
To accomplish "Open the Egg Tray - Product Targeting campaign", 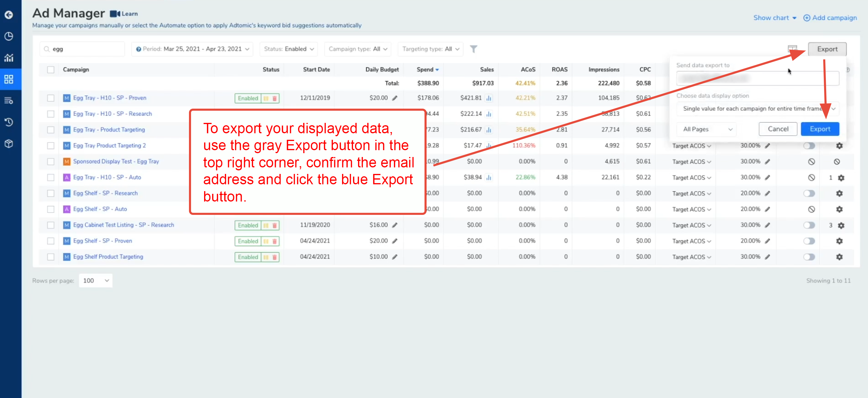I will click(x=109, y=130).
